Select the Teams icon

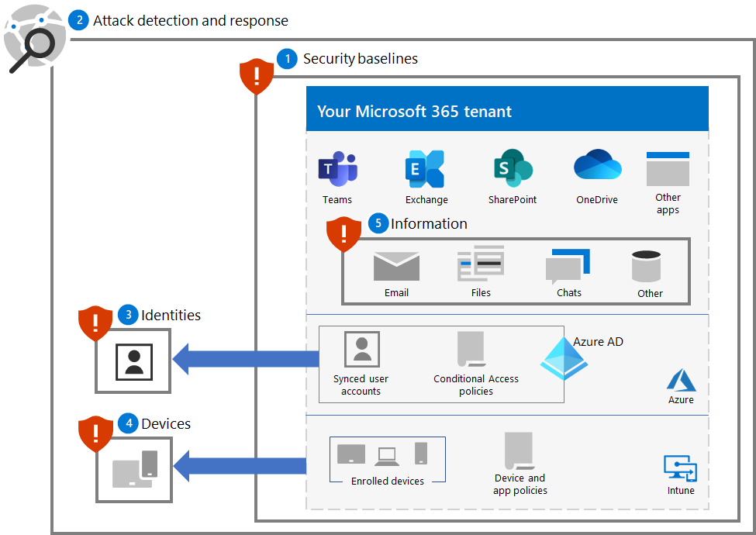click(337, 169)
